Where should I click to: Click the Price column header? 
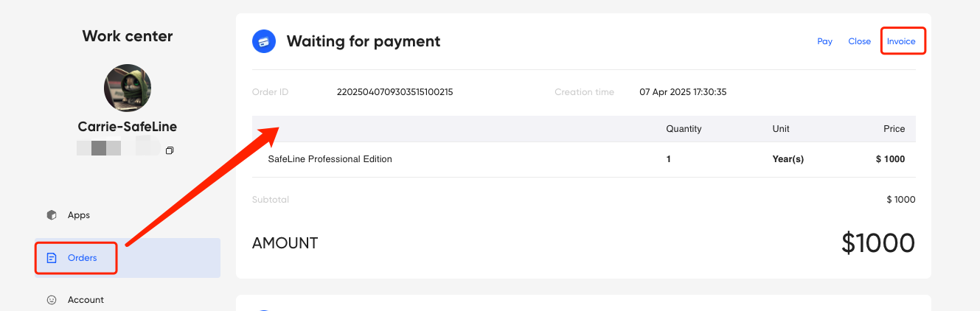[894, 129]
